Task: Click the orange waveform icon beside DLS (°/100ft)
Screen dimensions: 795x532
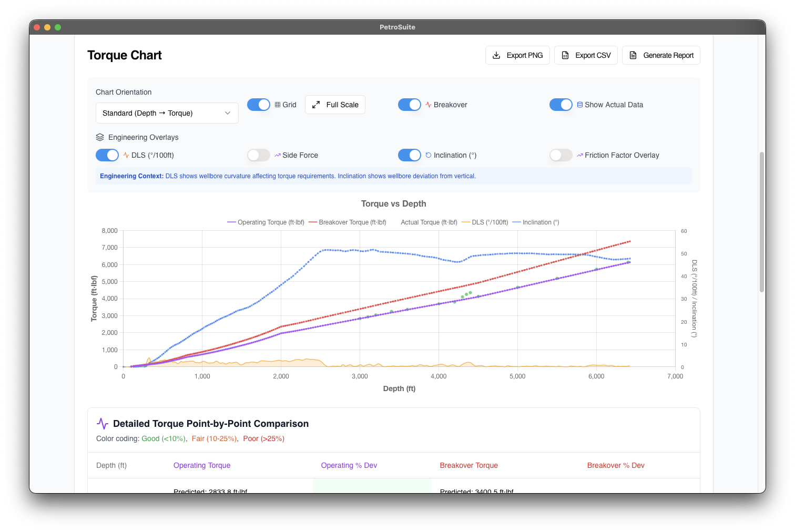Action: pyautogui.click(x=126, y=155)
